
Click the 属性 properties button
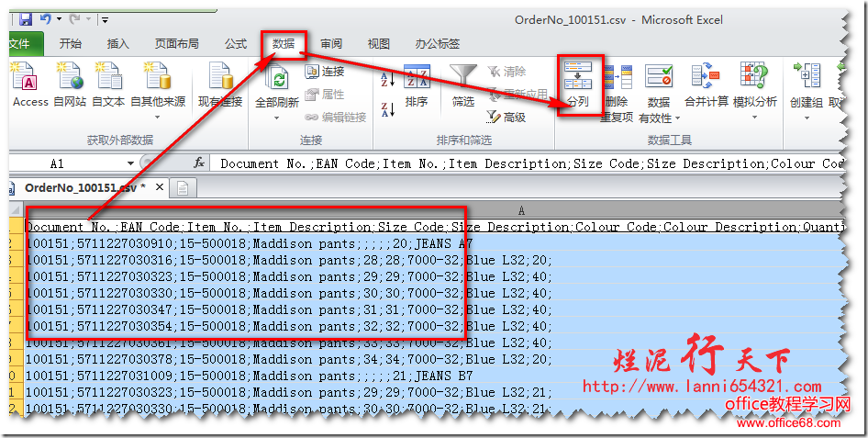pos(325,95)
